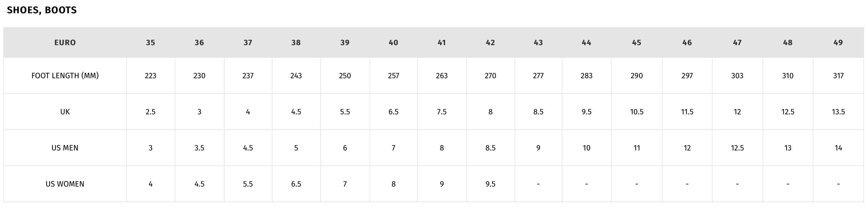The image size is (868, 210).
Task: Select the UK size 13.5 cell
Action: click(x=838, y=112)
